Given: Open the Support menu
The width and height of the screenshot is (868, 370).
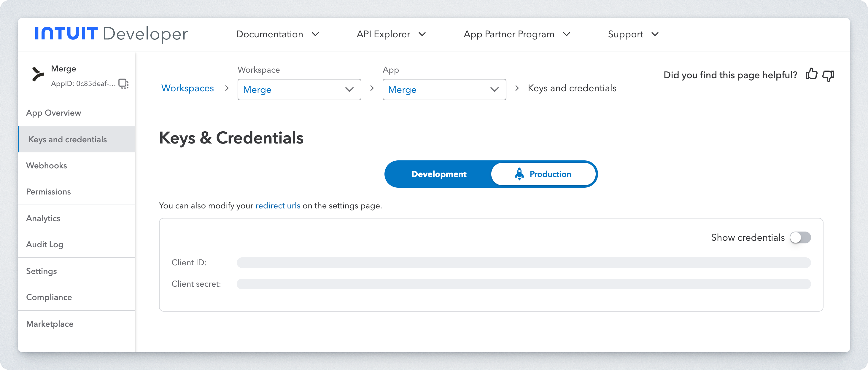Looking at the screenshot, I should [633, 34].
